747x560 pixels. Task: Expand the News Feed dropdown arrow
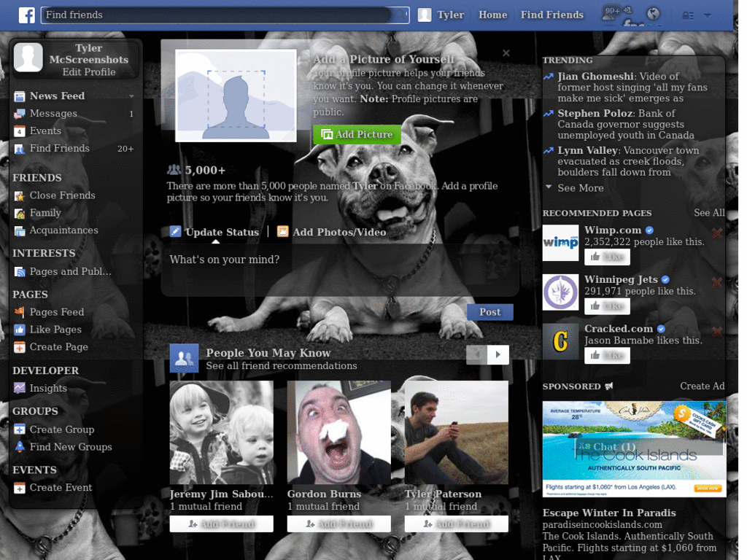point(131,96)
